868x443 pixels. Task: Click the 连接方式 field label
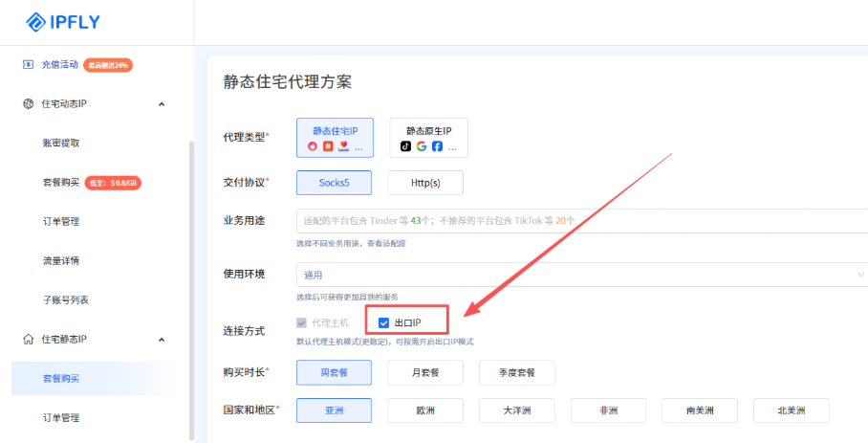click(244, 331)
